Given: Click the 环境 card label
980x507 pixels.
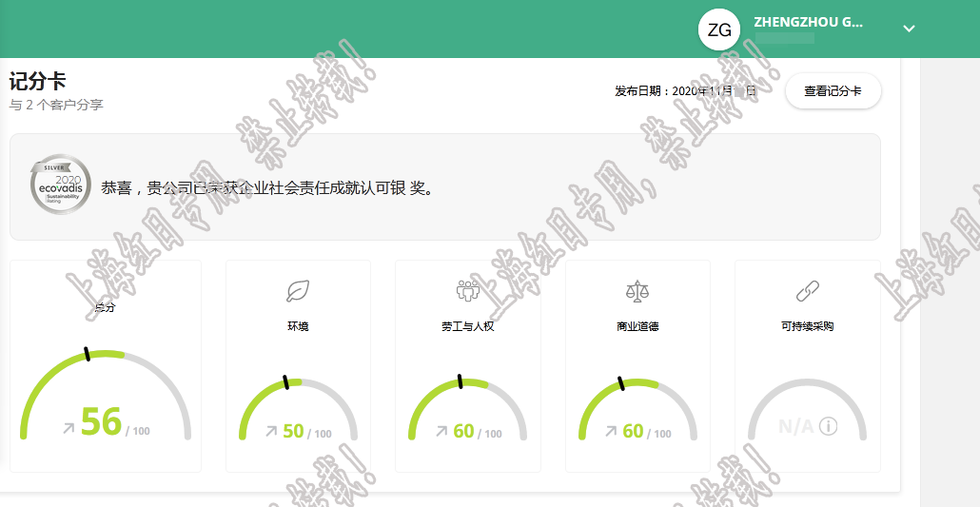Looking at the screenshot, I should (x=298, y=326).
